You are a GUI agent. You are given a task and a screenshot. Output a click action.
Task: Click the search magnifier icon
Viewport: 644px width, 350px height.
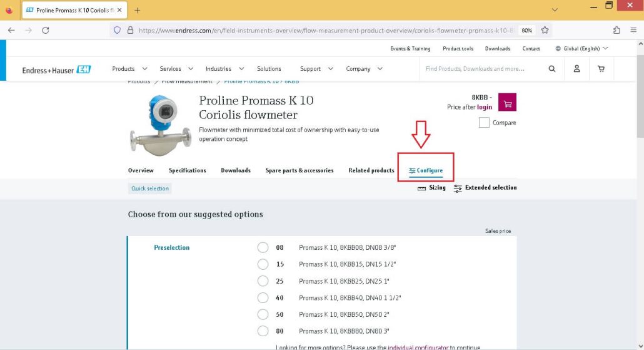(552, 69)
